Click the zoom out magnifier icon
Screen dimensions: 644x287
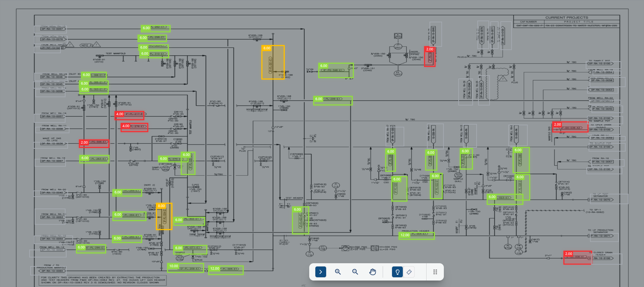coord(355,272)
